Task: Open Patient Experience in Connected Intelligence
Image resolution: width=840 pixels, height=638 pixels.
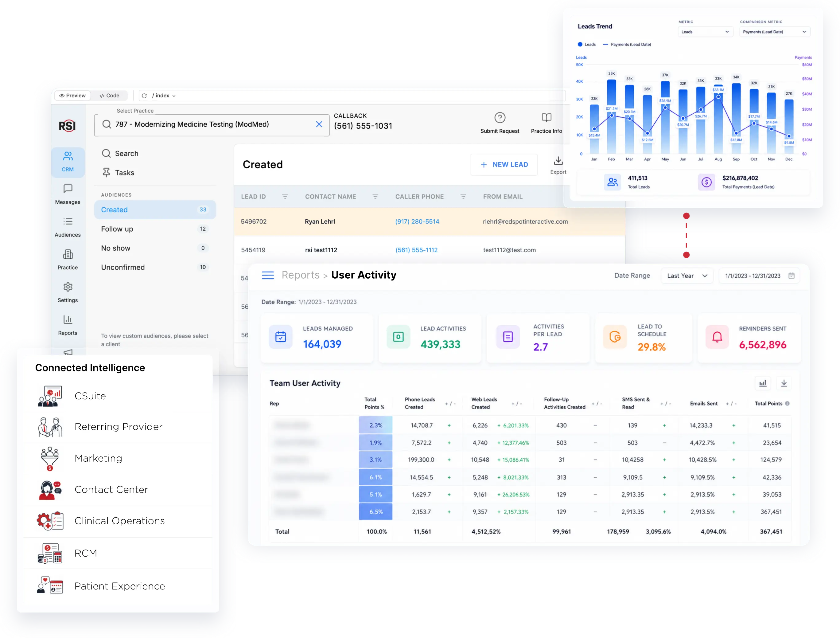Action: pos(118,586)
